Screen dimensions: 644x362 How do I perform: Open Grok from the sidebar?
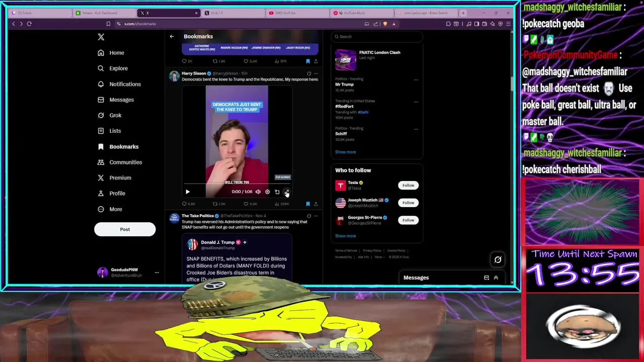tap(110, 115)
